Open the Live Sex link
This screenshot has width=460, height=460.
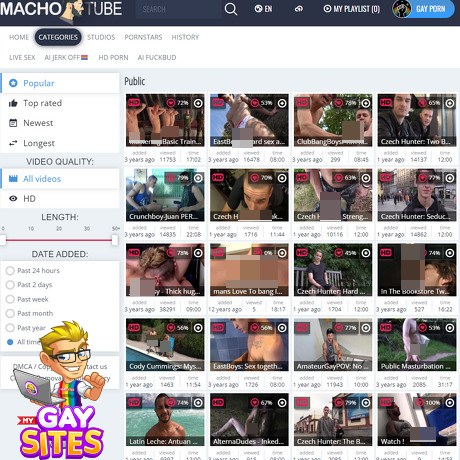(22, 58)
